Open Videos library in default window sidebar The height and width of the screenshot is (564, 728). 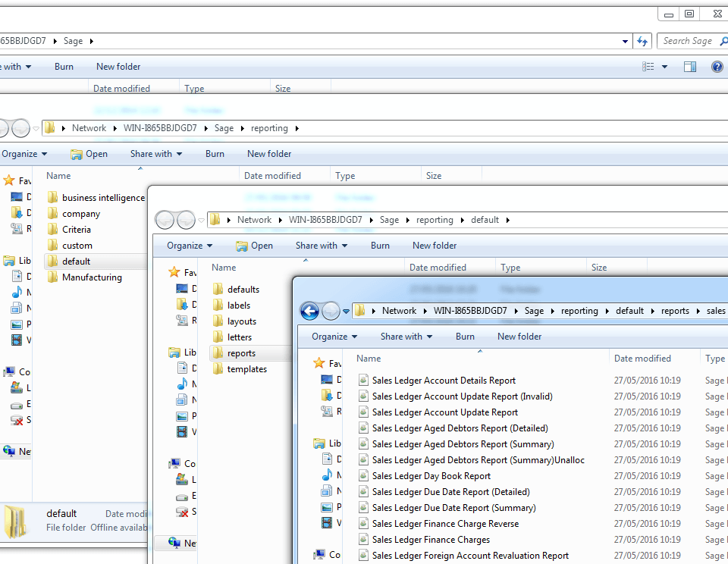[x=182, y=431]
